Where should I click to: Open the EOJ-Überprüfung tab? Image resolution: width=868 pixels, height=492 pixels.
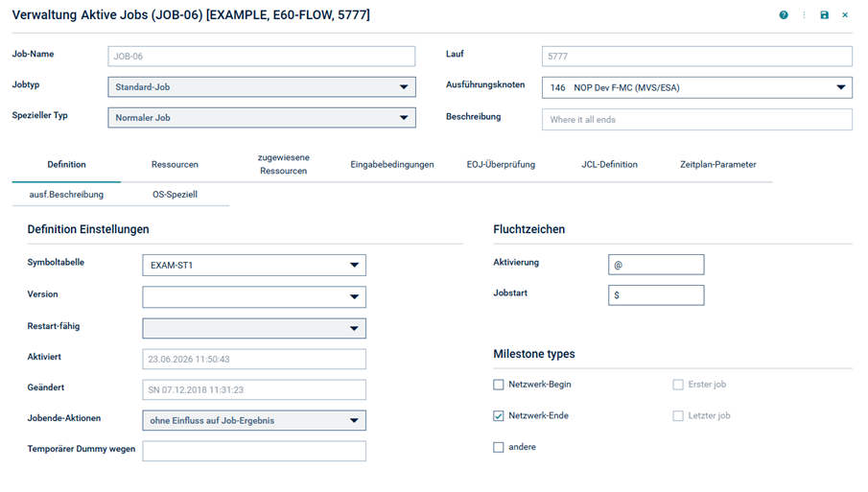(501, 164)
